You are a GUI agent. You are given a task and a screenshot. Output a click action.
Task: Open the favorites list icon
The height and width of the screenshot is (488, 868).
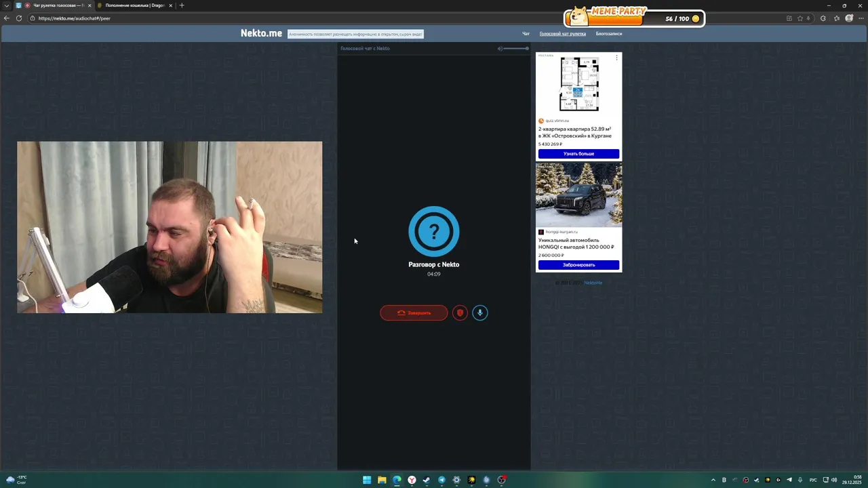pos(837,18)
